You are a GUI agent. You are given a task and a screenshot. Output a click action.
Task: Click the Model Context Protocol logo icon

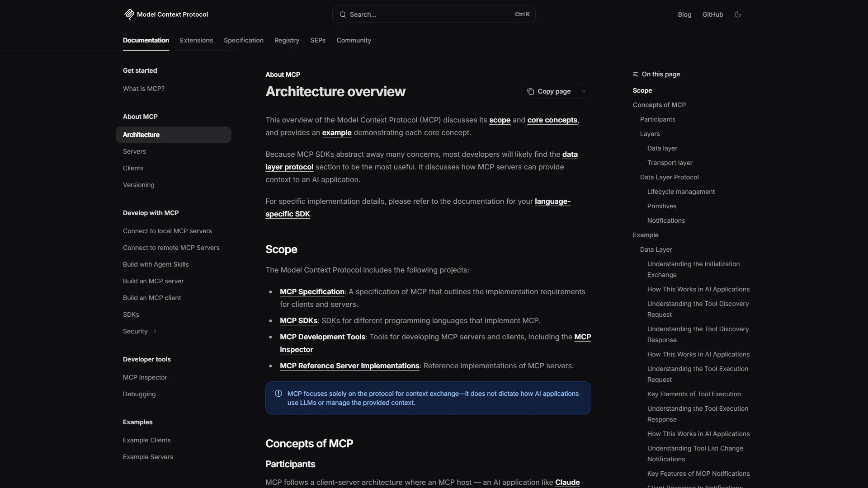click(129, 14)
